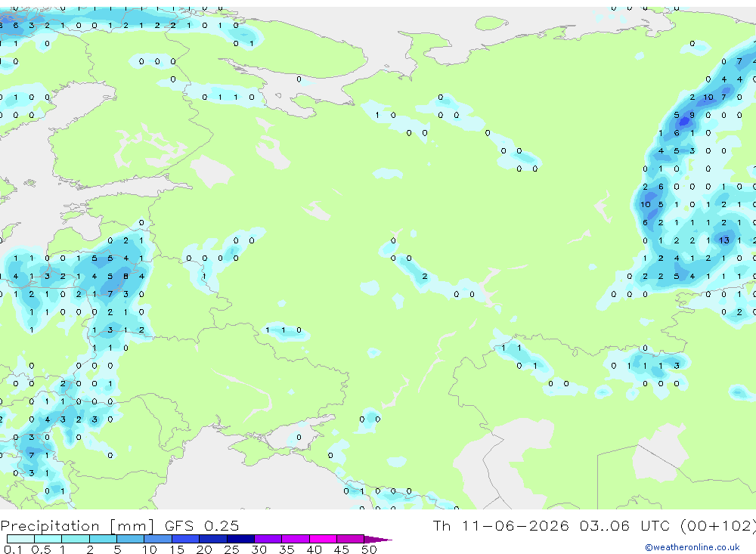
Task: Click the precipitation value '13' on the map
Action: [724, 240]
